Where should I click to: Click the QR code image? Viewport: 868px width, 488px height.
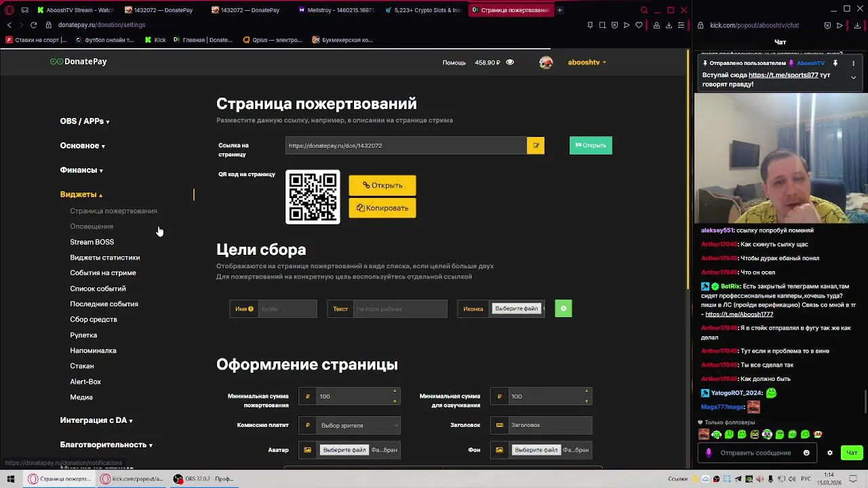(x=313, y=197)
